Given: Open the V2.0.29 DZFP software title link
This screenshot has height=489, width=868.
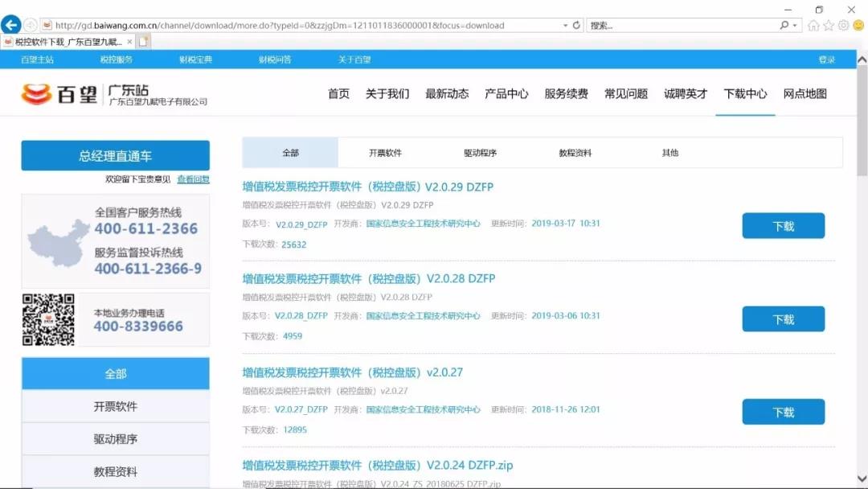Looking at the screenshot, I should (367, 187).
